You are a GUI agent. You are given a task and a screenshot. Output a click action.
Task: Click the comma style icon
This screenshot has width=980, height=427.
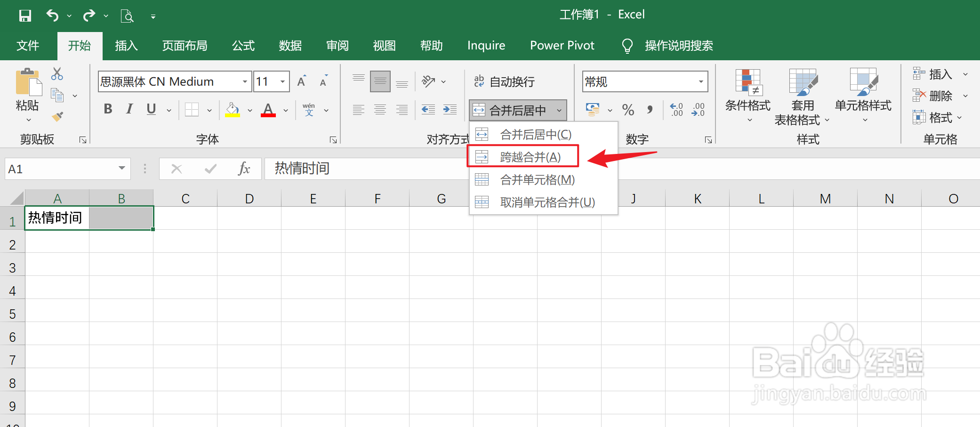[x=650, y=109]
